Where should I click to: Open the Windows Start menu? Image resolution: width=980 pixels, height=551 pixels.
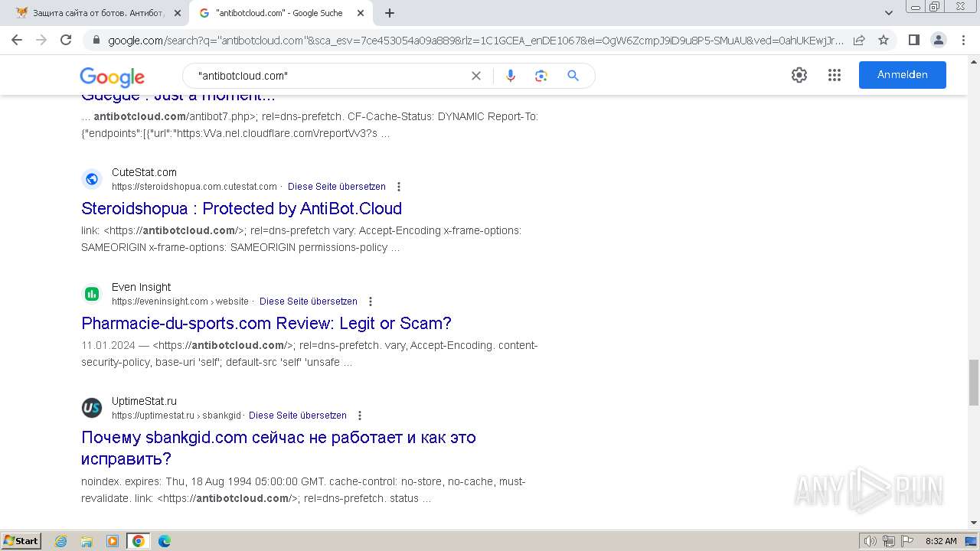[21, 541]
